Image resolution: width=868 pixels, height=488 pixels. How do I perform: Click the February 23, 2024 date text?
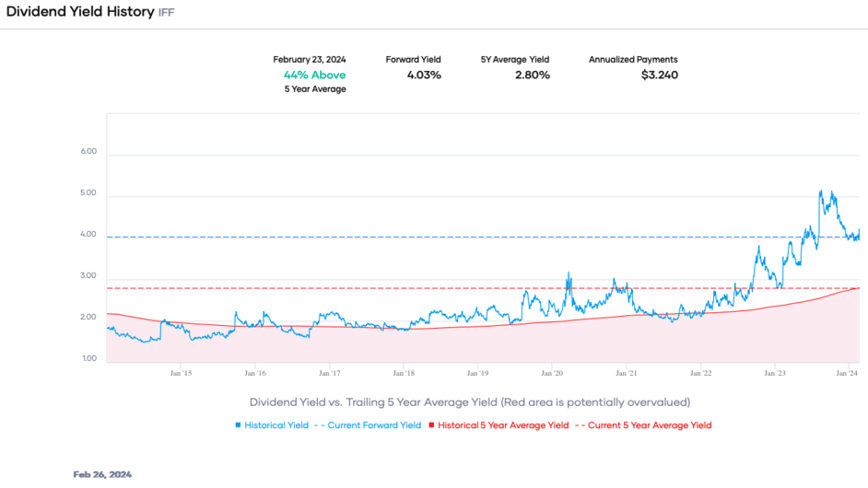point(310,60)
